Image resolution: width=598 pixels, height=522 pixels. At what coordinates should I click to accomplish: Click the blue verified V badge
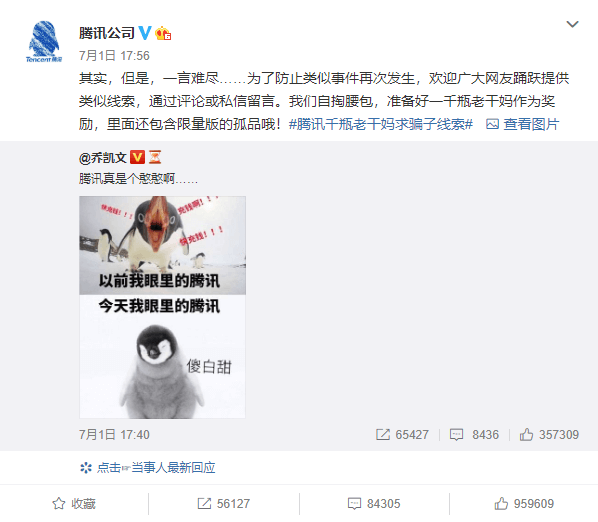(145, 33)
